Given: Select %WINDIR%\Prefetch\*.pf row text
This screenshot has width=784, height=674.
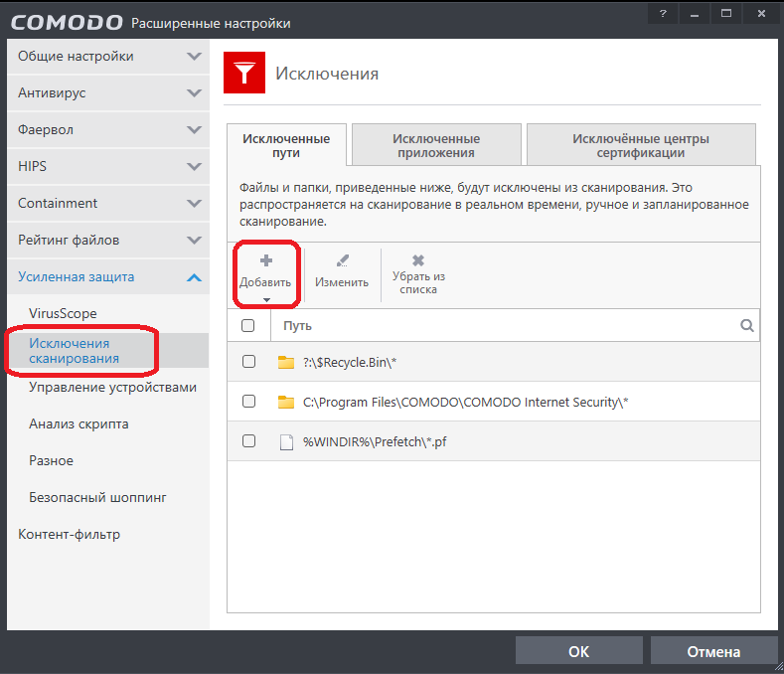Looking at the screenshot, I should 375,441.
